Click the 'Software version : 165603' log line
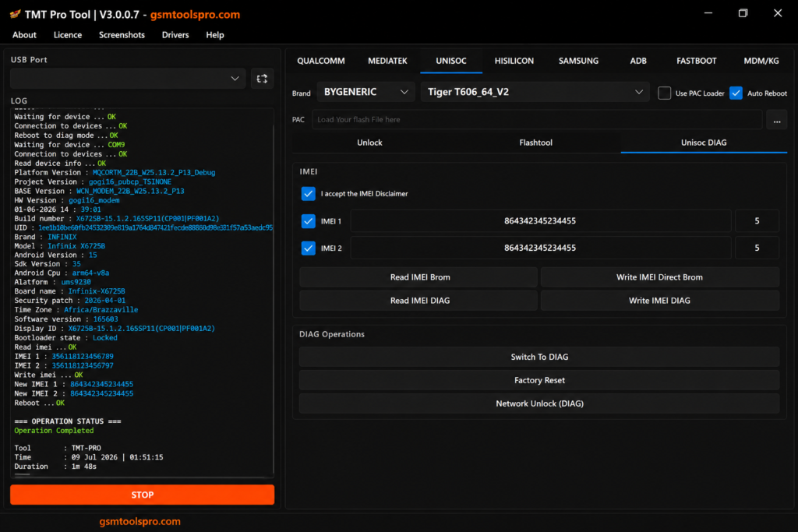This screenshot has height=532, width=798. 66,319
